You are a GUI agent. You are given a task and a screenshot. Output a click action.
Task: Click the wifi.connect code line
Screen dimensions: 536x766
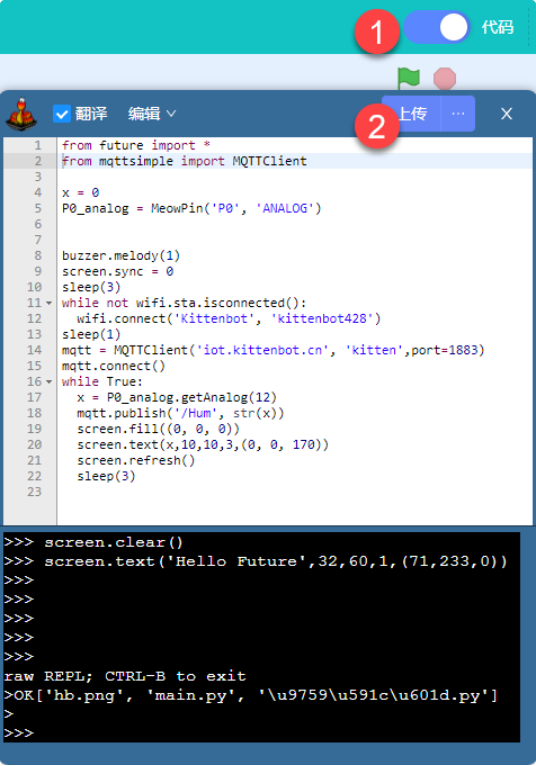(228, 319)
